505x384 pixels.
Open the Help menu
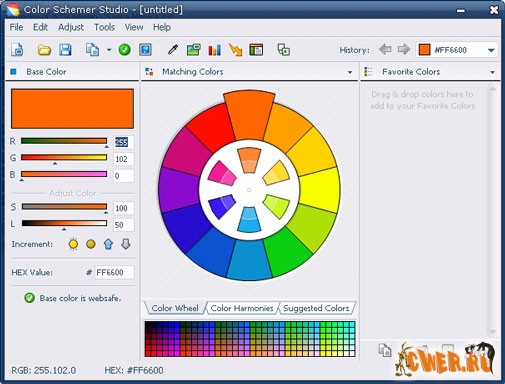[x=162, y=27]
